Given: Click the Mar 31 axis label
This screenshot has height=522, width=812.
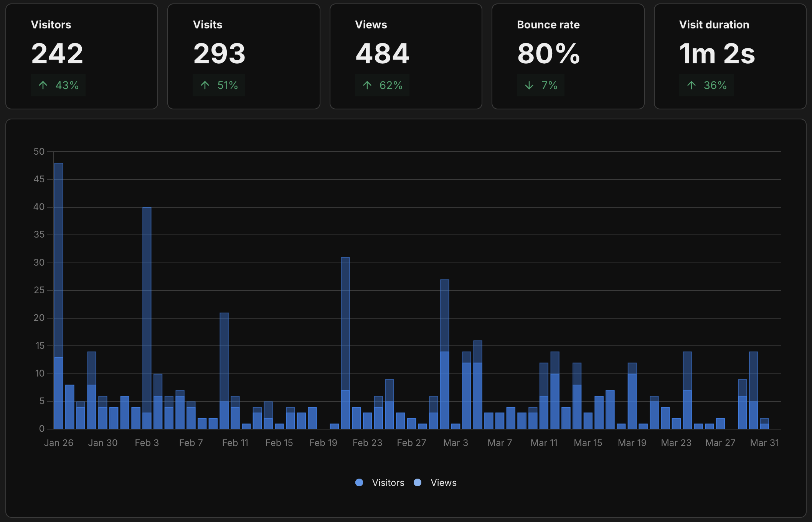Looking at the screenshot, I should click(764, 442).
